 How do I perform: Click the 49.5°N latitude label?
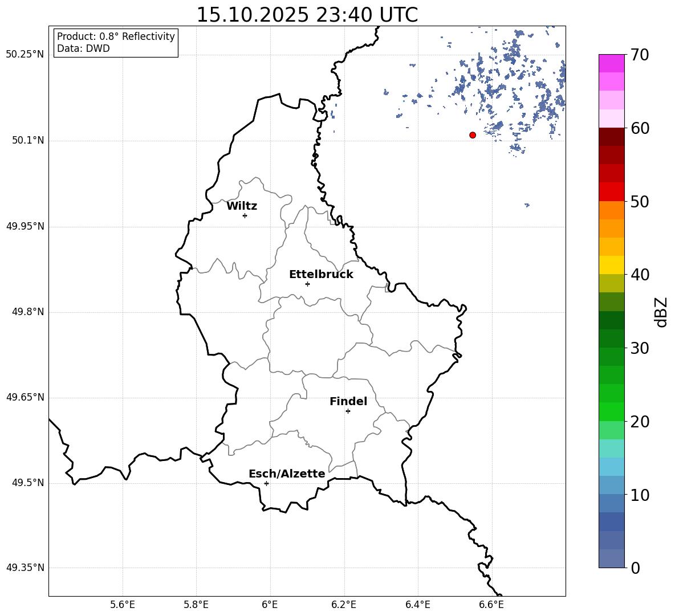27,483
